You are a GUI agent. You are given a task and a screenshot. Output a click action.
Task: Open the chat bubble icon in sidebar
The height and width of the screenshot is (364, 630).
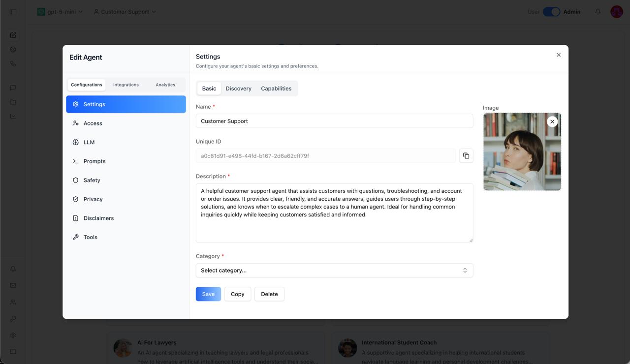point(13,88)
